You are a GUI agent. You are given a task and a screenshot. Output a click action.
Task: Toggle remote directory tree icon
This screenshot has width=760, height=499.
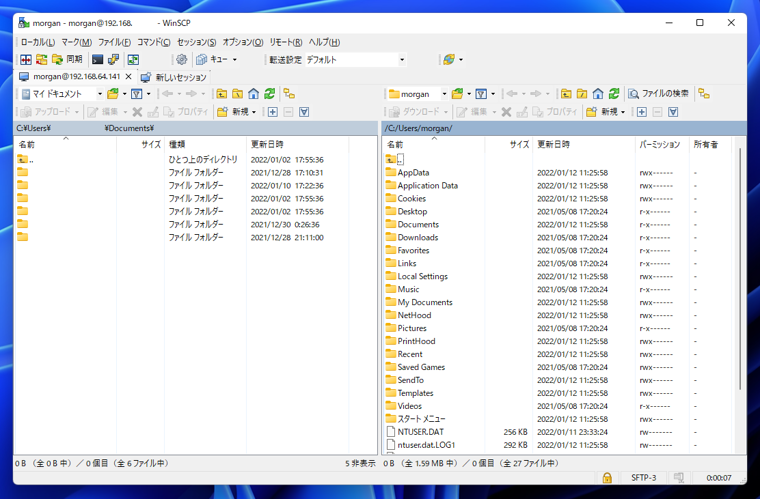tap(704, 94)
